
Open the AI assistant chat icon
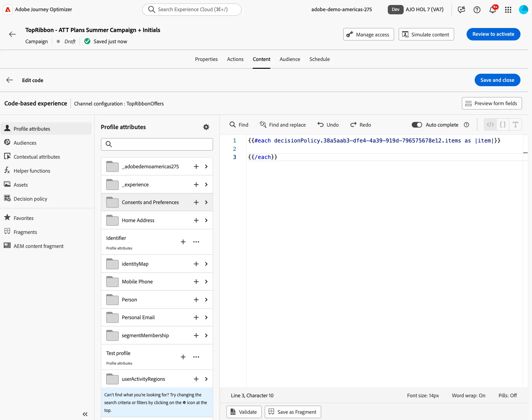coord(461,10)
